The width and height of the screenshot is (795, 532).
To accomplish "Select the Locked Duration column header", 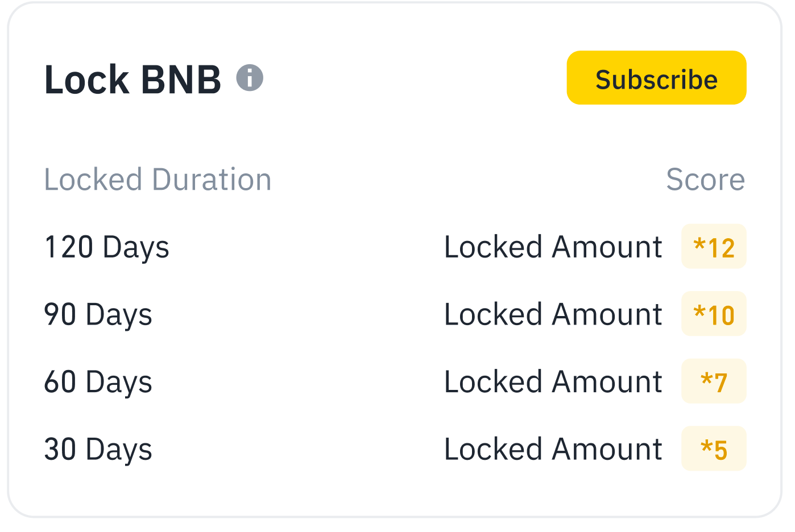I will [158, 180].
